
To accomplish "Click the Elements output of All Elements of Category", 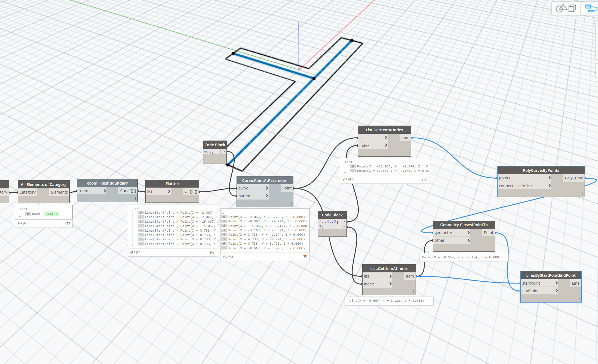I will pos(59,192).
